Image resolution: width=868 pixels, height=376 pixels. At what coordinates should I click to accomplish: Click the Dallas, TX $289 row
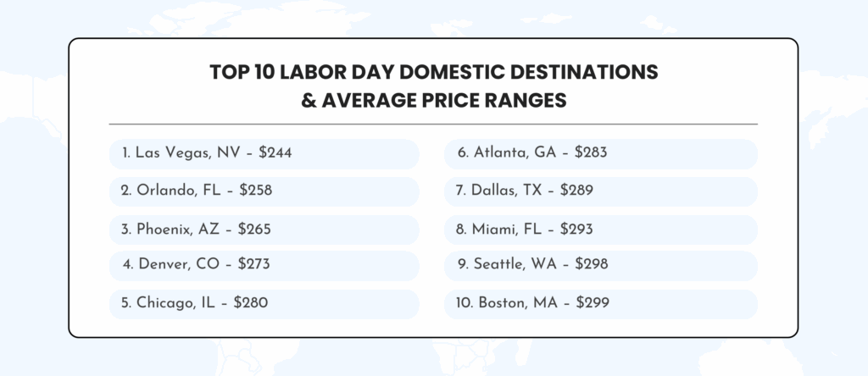(x=601, y=191)
